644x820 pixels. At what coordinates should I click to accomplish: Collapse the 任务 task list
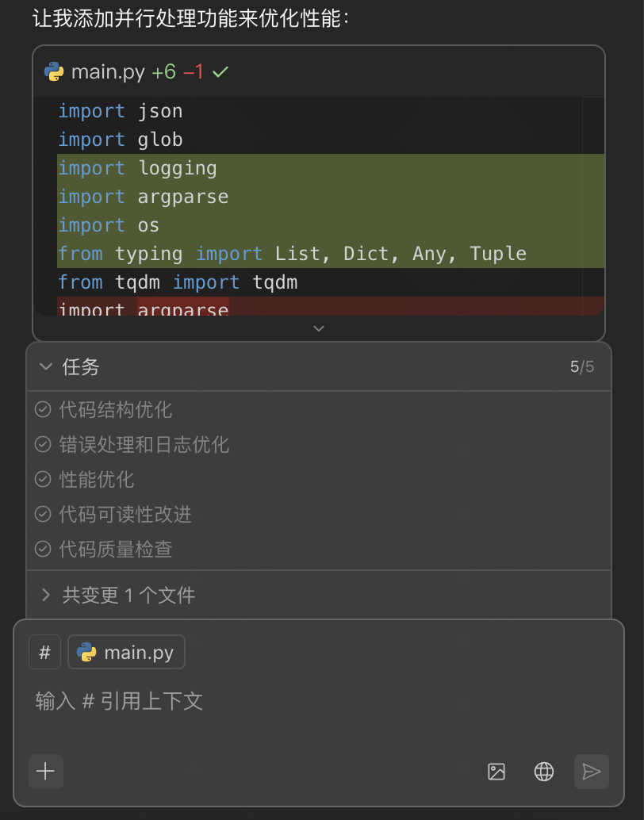(x=46, y=366)
